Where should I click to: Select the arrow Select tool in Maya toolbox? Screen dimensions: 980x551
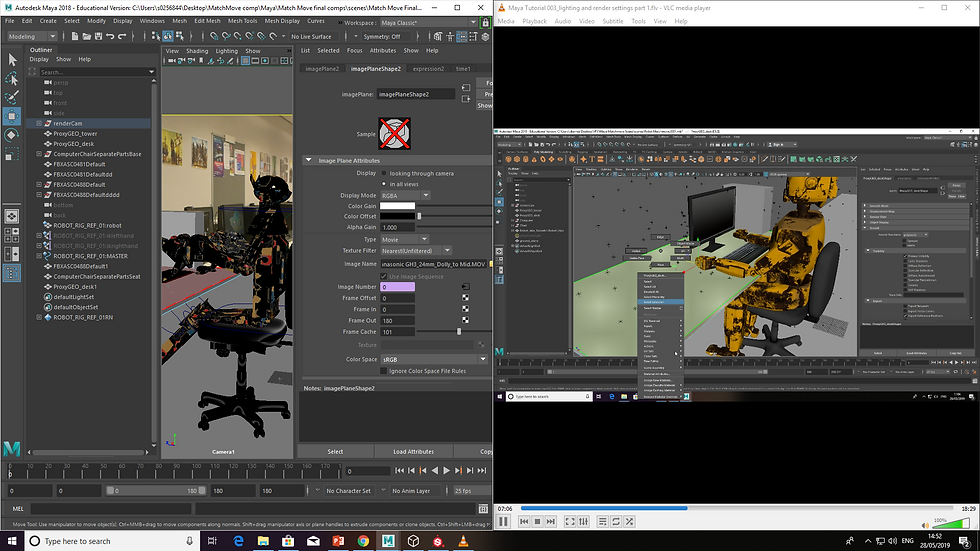12,60
